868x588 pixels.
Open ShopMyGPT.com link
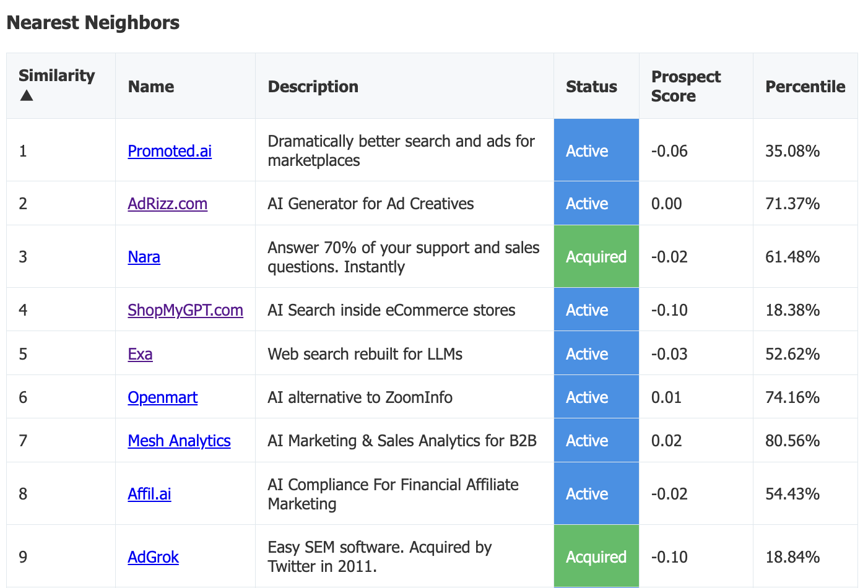point(185,309)
